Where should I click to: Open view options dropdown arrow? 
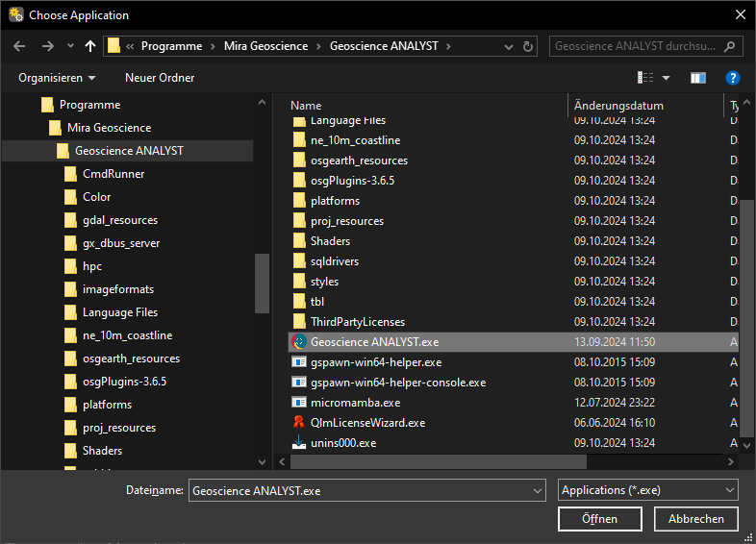tap(666, 78)
